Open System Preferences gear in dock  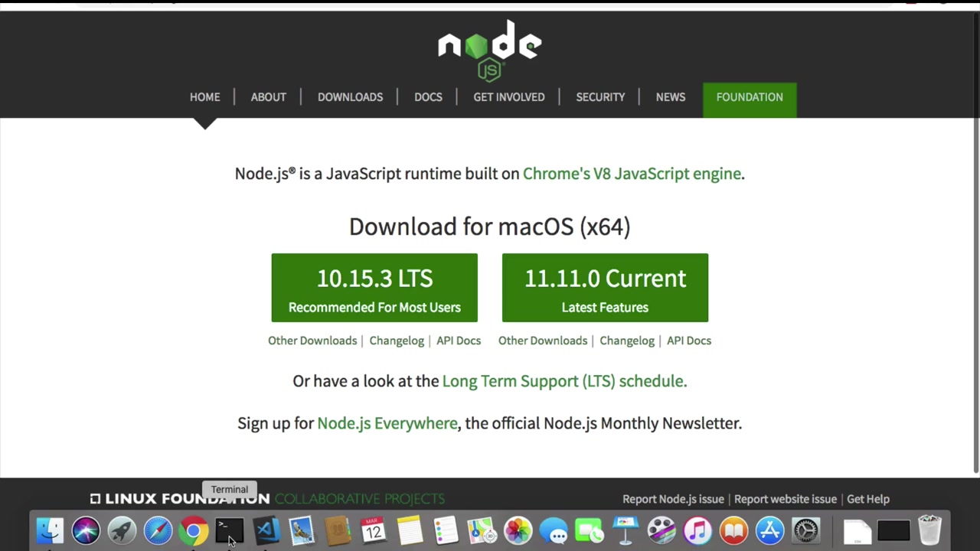click(805, 530)
